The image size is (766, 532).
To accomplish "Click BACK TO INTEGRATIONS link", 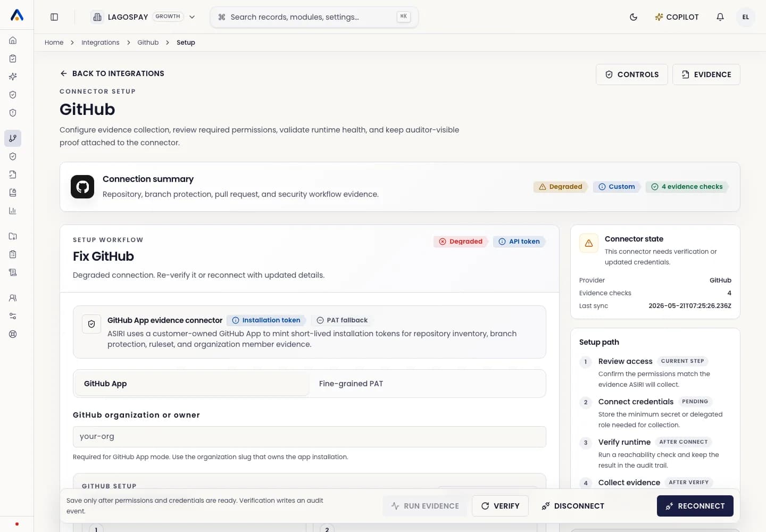I will pos(112,73).
